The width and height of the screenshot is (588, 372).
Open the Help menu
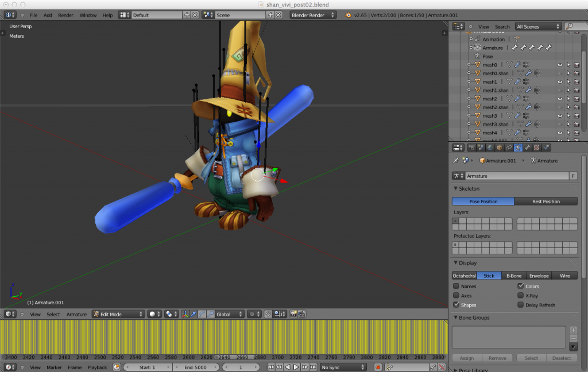tap(107, 15)
